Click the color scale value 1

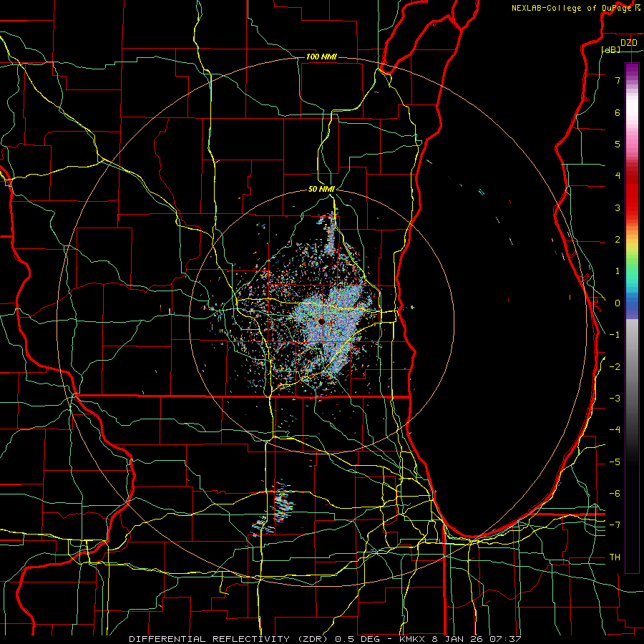[x=617, y=271]
